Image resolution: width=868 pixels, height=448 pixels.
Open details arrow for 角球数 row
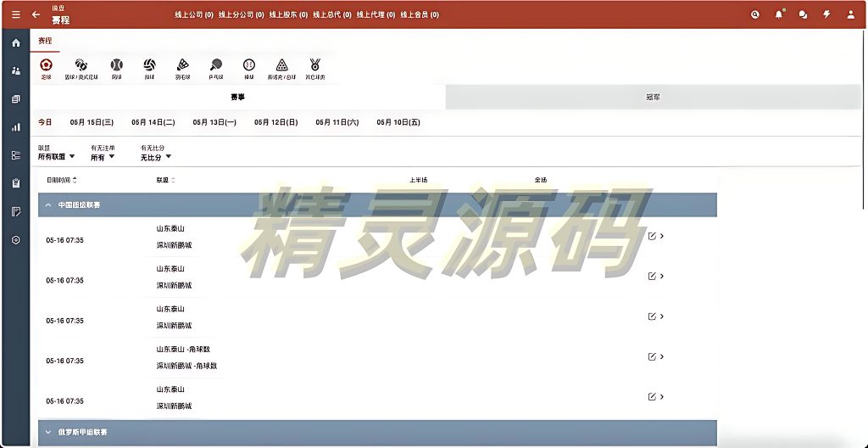pyautogui.click(x=661, y=356)
